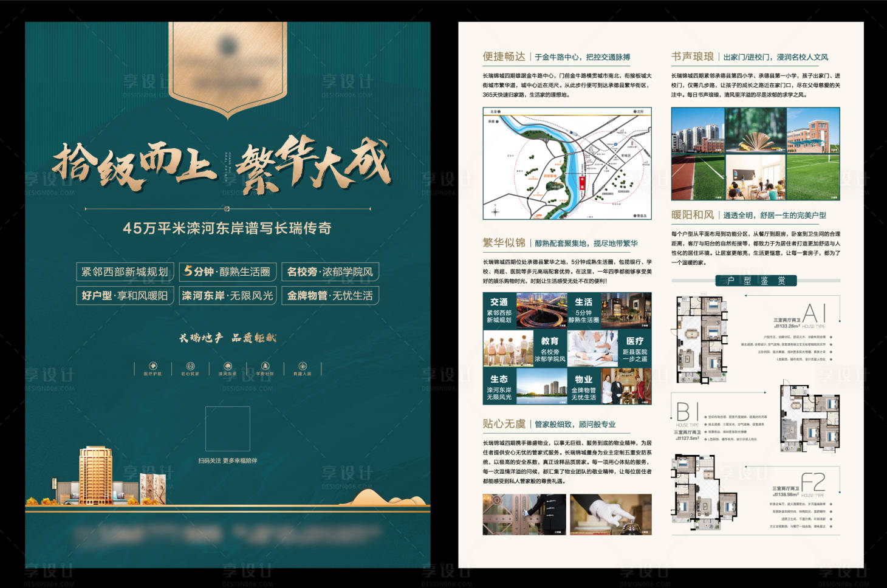Click the butler staff photo beside 物业
This screenshot has width=887, height=588.
(x=626, y=386)
